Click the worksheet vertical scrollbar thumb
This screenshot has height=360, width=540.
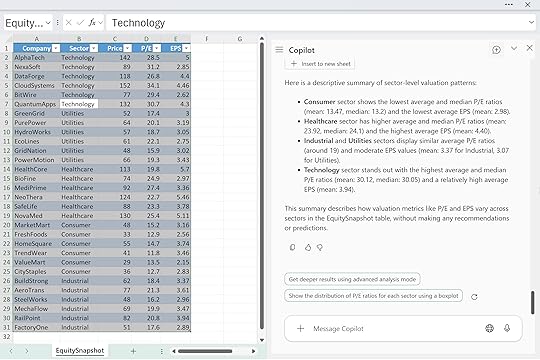[x=261, y=186]
